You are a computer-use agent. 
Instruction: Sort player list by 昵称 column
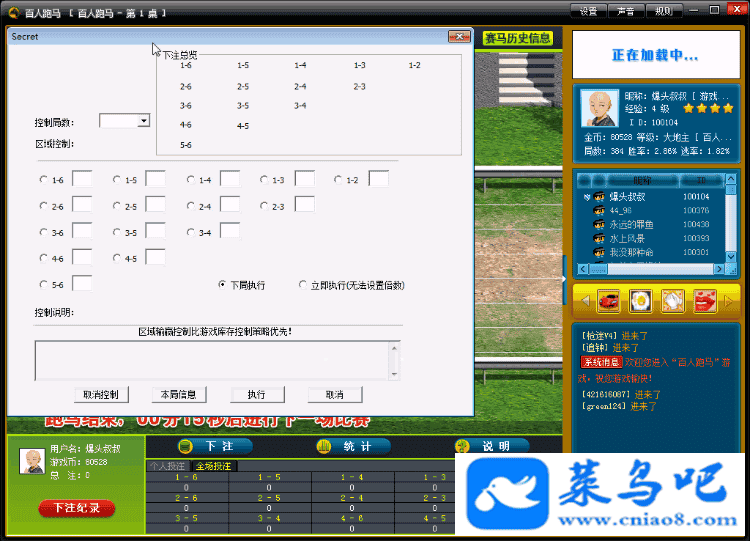point(643,180)
